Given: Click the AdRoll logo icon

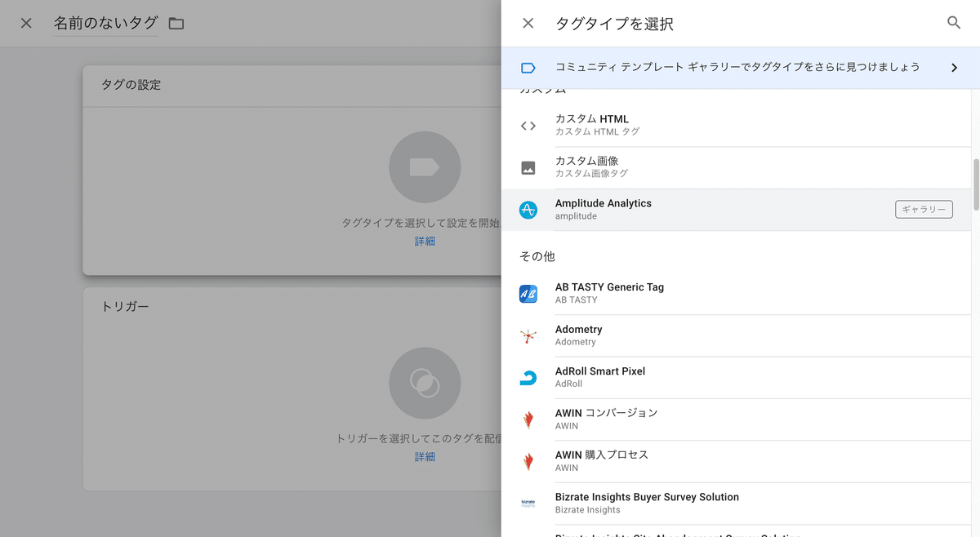Looking at the screenshot, I should (528, 378).
